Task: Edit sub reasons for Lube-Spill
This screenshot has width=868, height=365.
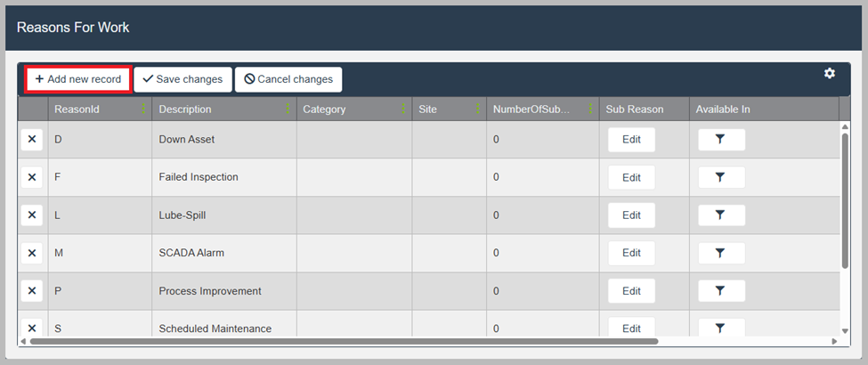Action: tap(631, 215)
